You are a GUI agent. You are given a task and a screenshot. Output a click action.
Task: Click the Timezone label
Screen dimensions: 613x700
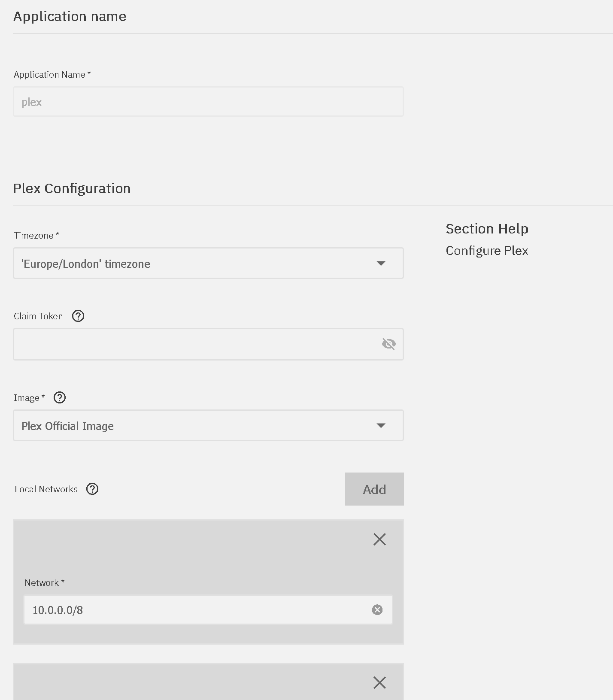(36, 235)
